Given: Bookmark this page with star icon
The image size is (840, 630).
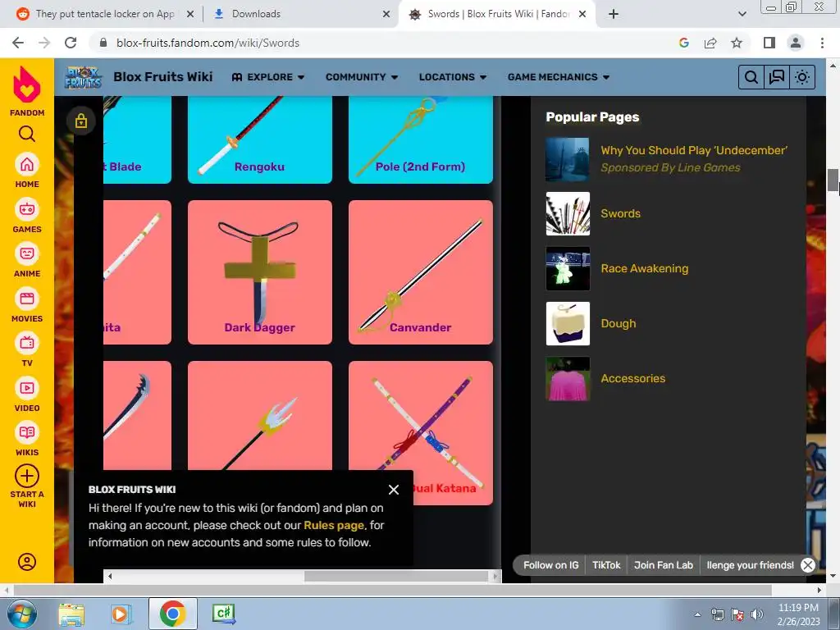Looking at the screenshot, I should pyautogui.click(x=737, y=43).
